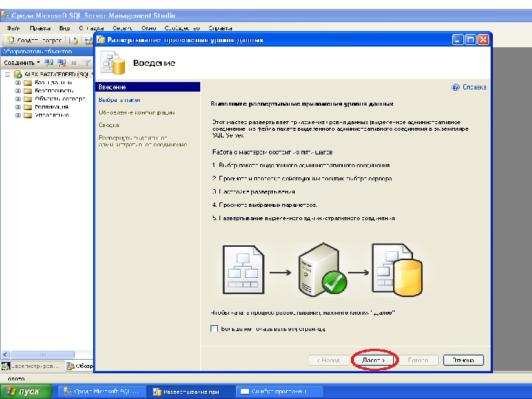The image size is (532, 399).
Task: Expand the Репликация folder
Action: (x=18, y=107)
